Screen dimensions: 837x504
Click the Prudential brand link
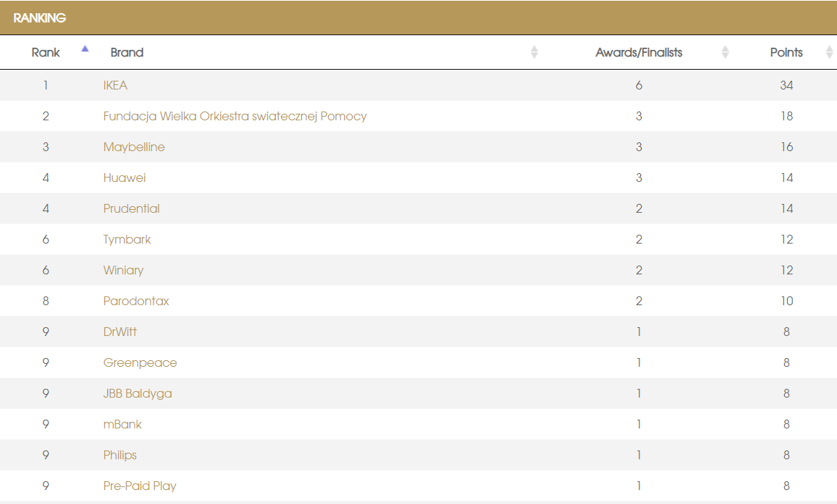(x=131, y=208)
